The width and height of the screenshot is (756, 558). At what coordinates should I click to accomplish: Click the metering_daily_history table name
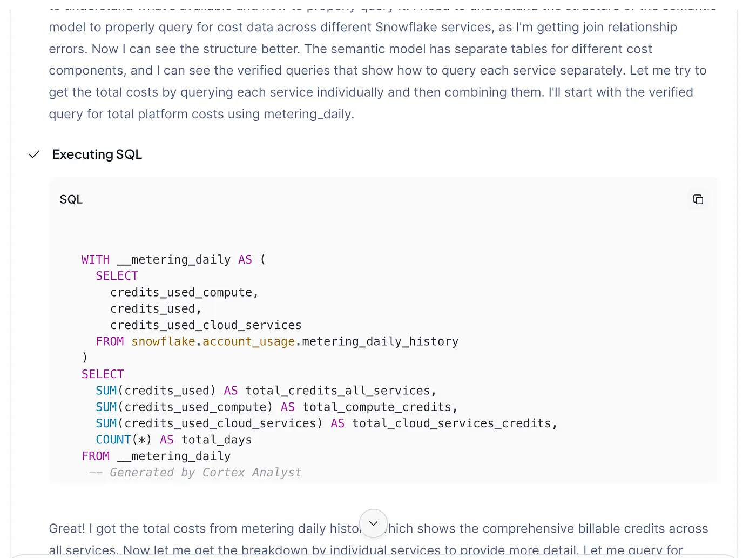tap(380, 341)
